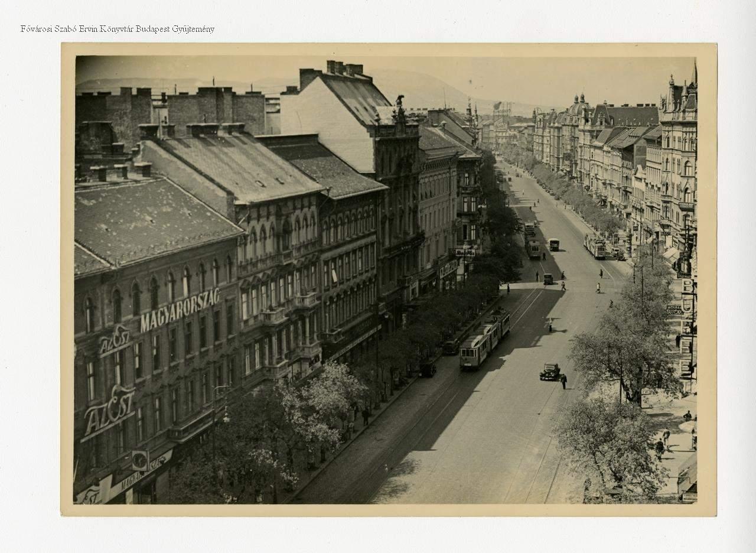Click the large lower Az Est sign
Viewport: 756px width, 553px height.
(109, 411)
